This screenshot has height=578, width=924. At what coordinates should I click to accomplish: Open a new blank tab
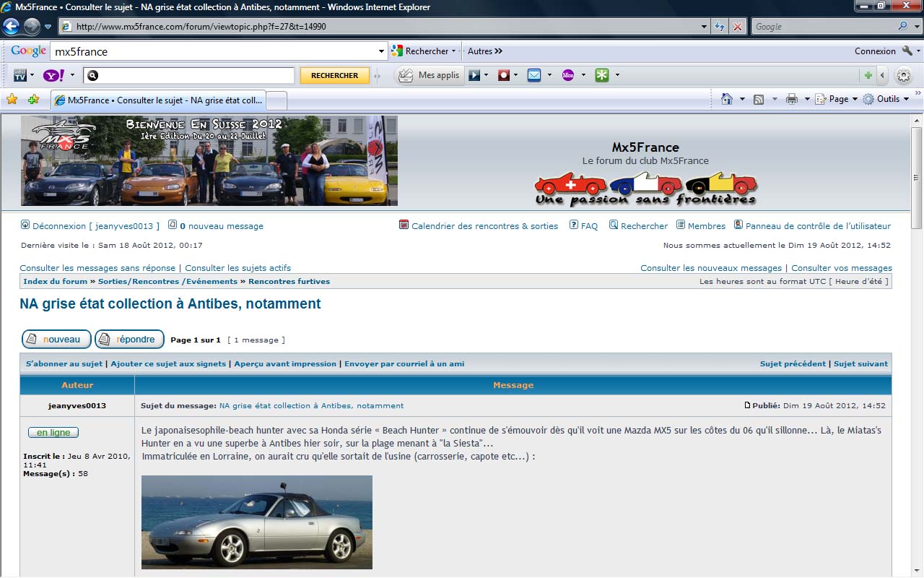[276, 100]
